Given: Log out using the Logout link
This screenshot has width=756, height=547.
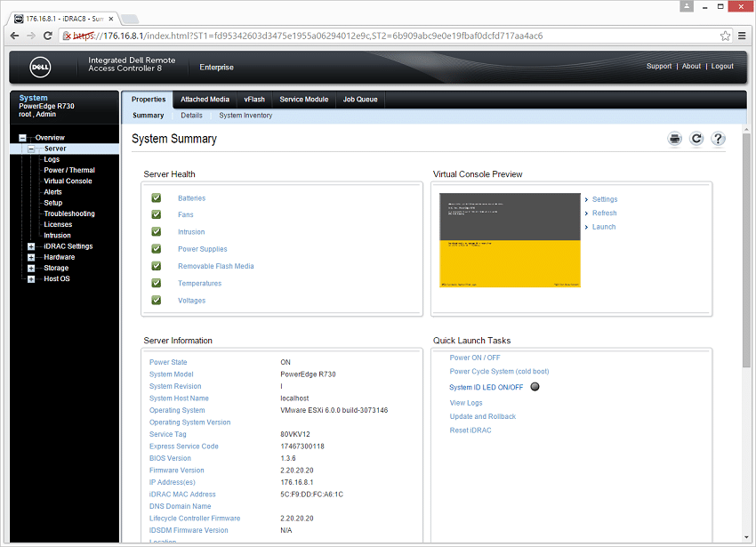Looking at the screenshot, I should [722, 66].
